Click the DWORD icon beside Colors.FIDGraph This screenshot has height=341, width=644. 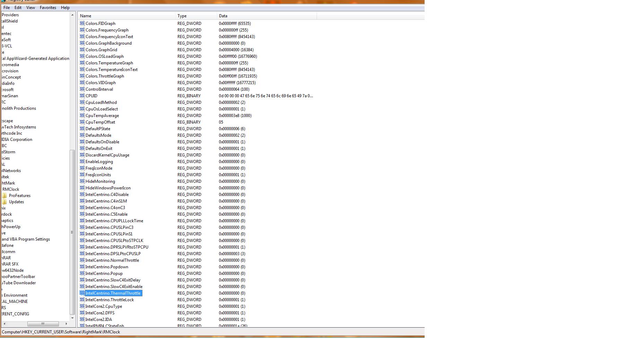tap(82, 24)
